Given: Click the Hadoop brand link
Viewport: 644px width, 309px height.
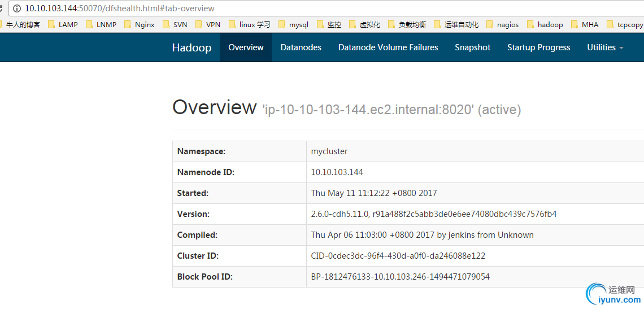Looking at the screenshot, I should 192,47.
